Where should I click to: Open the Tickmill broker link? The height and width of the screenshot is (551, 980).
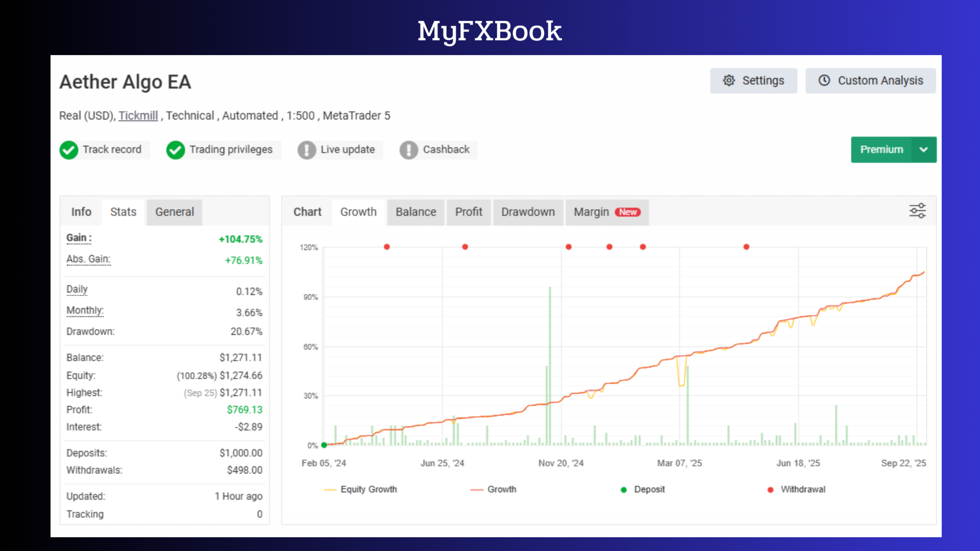(138, 116)
